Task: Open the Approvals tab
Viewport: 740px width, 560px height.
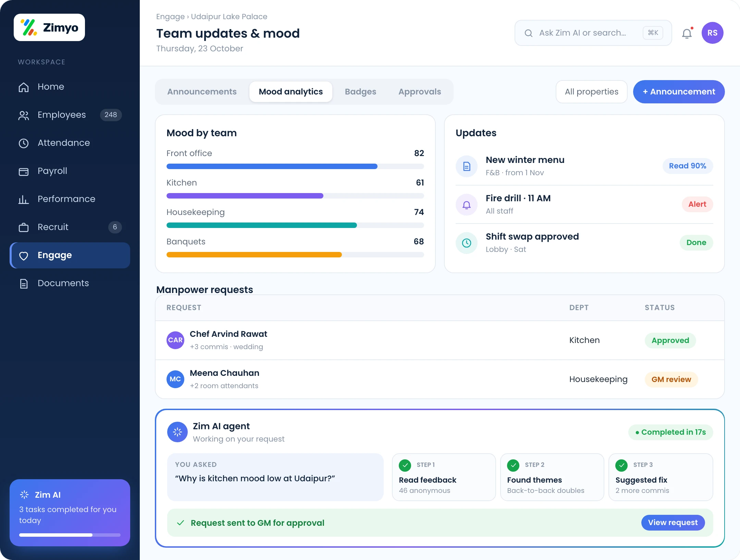Action: point(420,92)
